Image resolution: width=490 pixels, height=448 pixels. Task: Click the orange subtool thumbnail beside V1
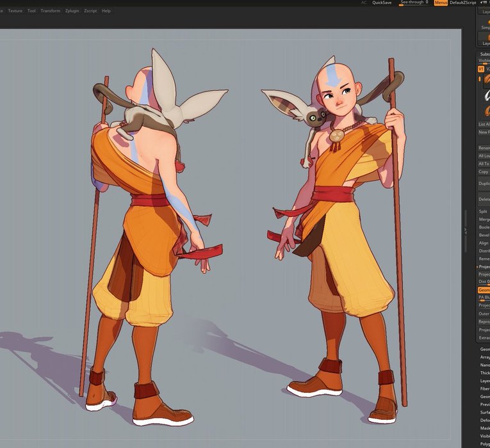(486, 81)
